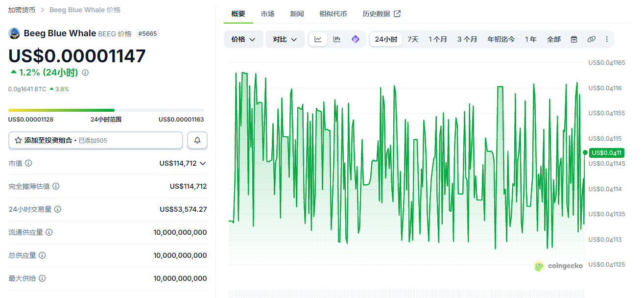Click the 24小时范围 price range bar
Image resolution: width=644 pixels, height=298 pixels.
(106, 110)
